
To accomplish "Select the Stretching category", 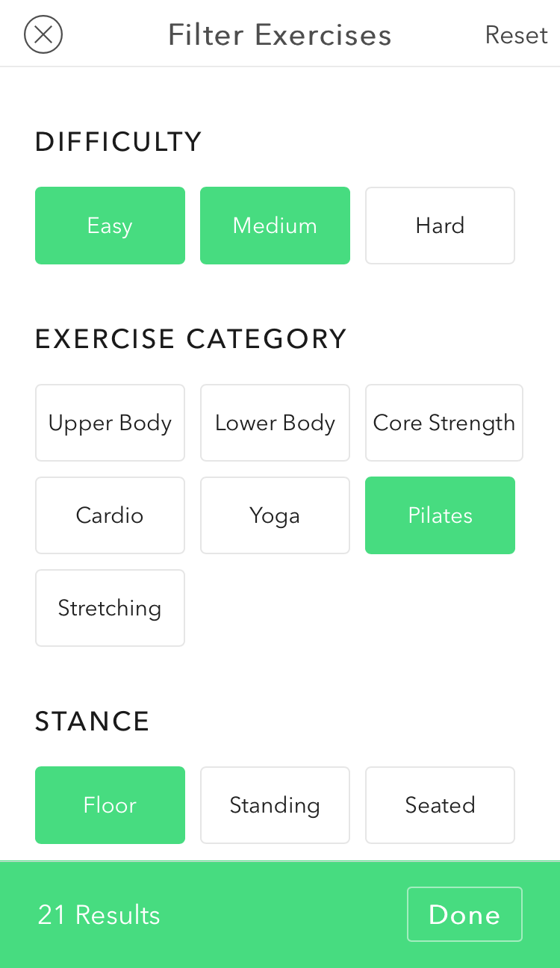I will pyautogui.click(x=110, y=608).
